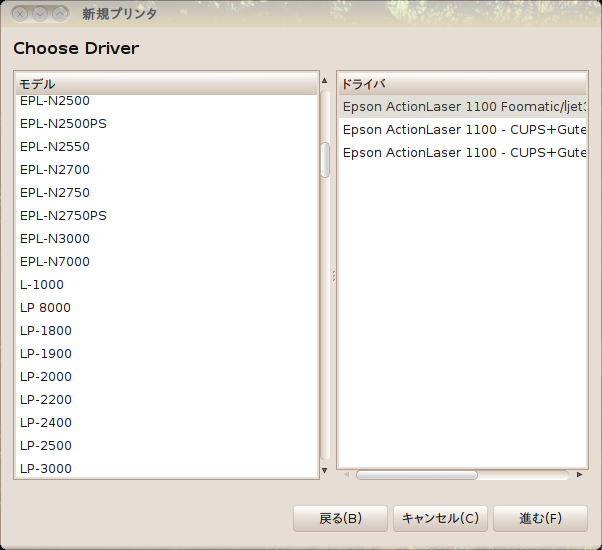The image size is (602, 550).
Task: Select the second driver, Epson ActionLaser 1100 CUPS+Gutenprint
Action: click(463, 130)
